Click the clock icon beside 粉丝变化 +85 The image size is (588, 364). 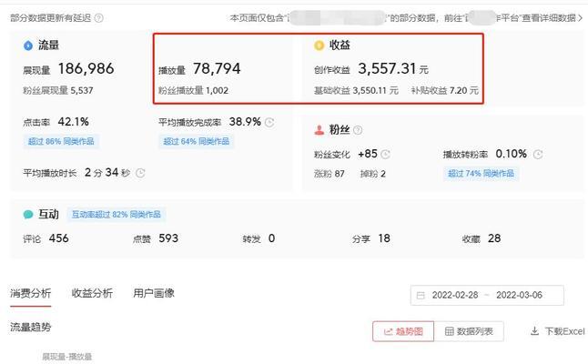(x=385, y=154)
